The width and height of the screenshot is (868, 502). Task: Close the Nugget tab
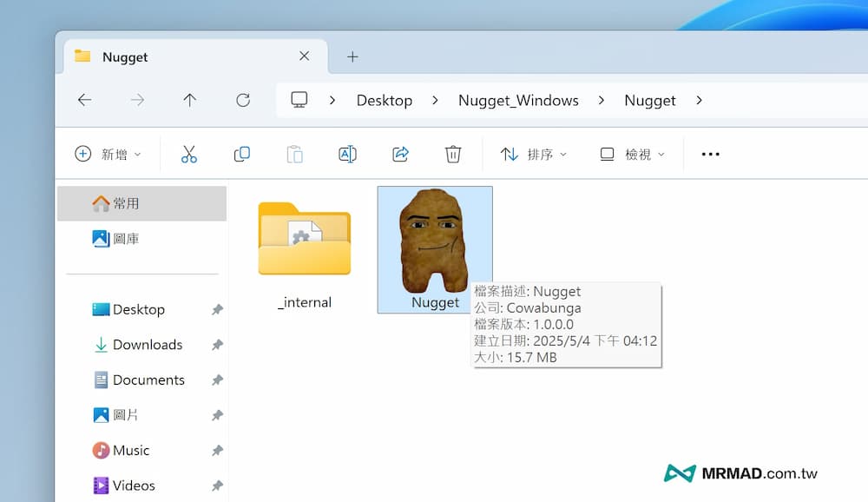tap(304, 56)
